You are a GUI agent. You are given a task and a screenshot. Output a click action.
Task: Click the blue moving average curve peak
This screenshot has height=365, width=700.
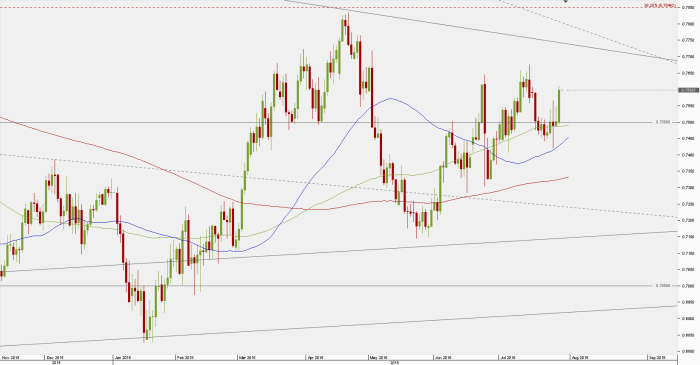[x=391, y=99]
